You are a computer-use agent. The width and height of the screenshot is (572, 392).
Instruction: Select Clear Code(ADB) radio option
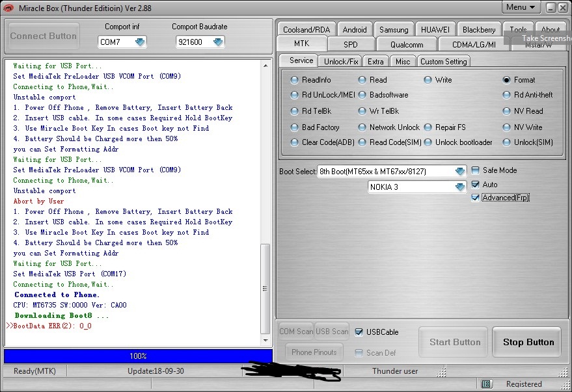coord(294,142)
